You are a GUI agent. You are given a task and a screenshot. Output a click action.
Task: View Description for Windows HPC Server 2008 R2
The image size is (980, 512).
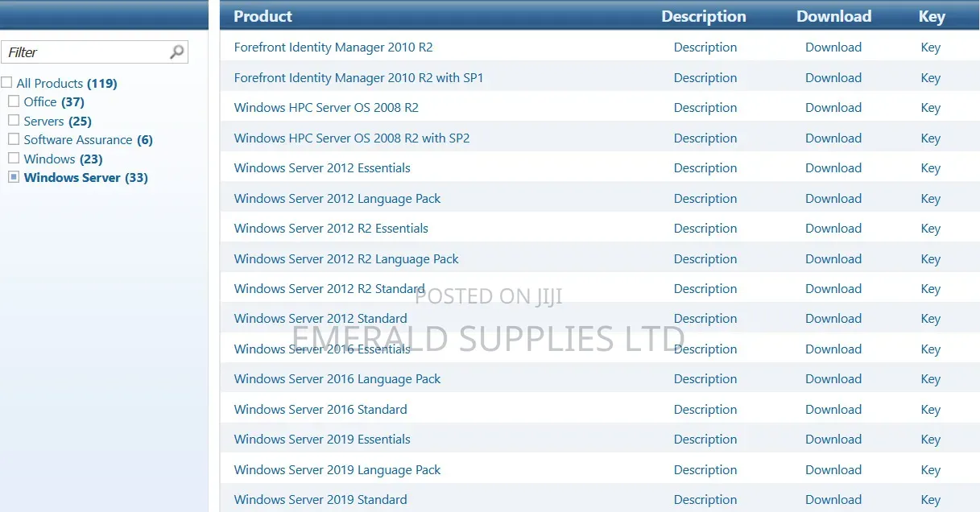[x=705, y=108]
